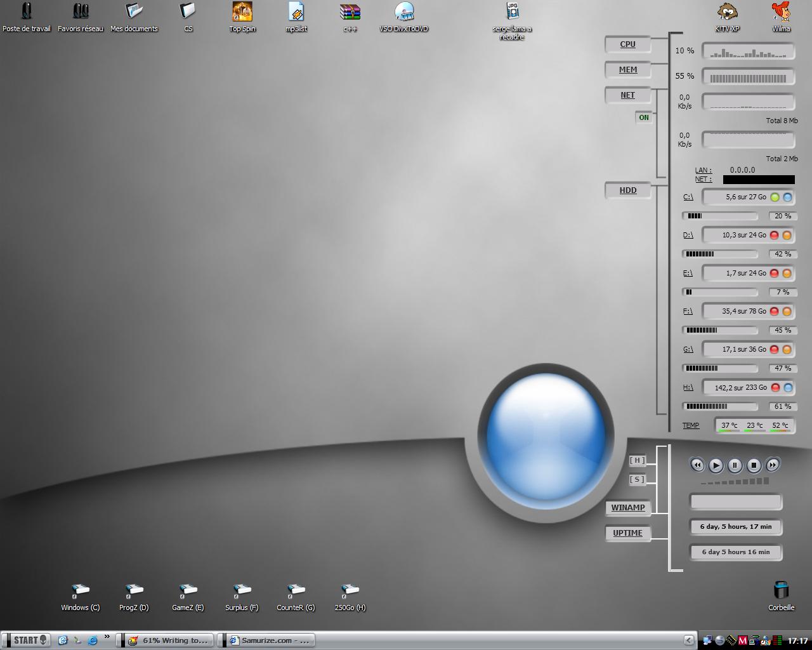The height and width of the screenshot is (650, 812).
Task: Click the H:\ usage bar showing 61 %
Action: click(720, 406)
